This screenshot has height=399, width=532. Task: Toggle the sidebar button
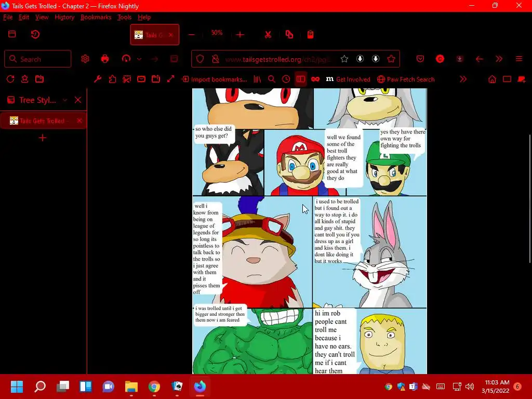click(x=301, y=79)
